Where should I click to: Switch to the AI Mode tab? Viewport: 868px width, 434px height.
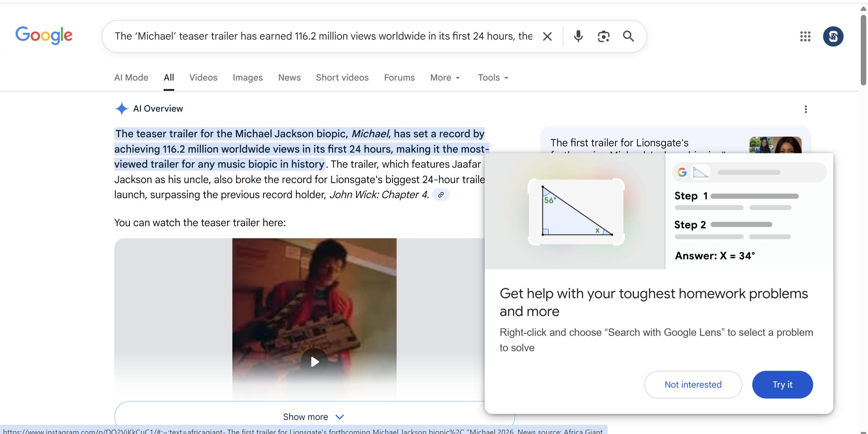tap(131, 78)
